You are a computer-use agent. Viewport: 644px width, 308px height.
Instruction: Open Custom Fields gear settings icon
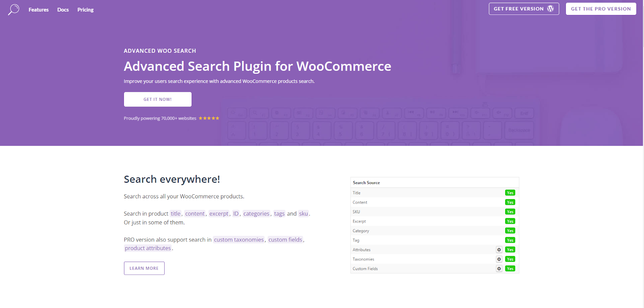click(x=499, y=268)
